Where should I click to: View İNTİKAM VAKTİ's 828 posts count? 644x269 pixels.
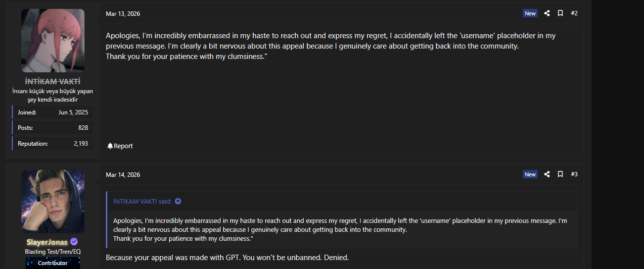[x=83, y=128]
